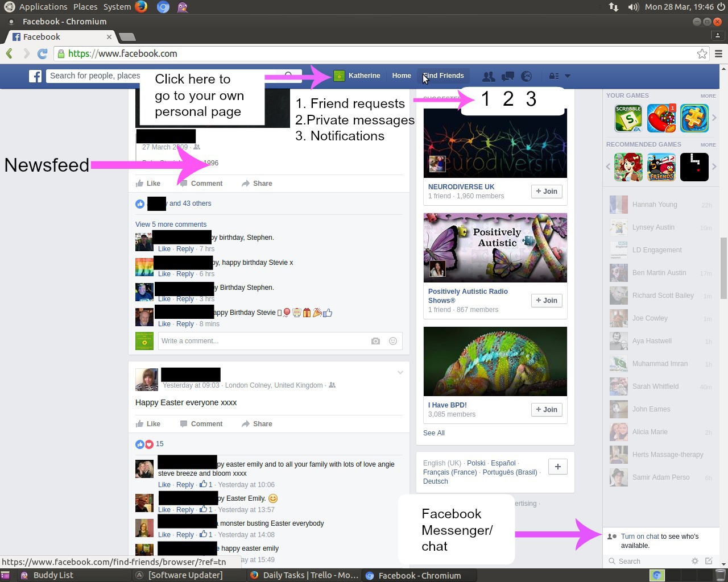Click browser back arrow
Viewport: 728px width, 582px height.
9,53
